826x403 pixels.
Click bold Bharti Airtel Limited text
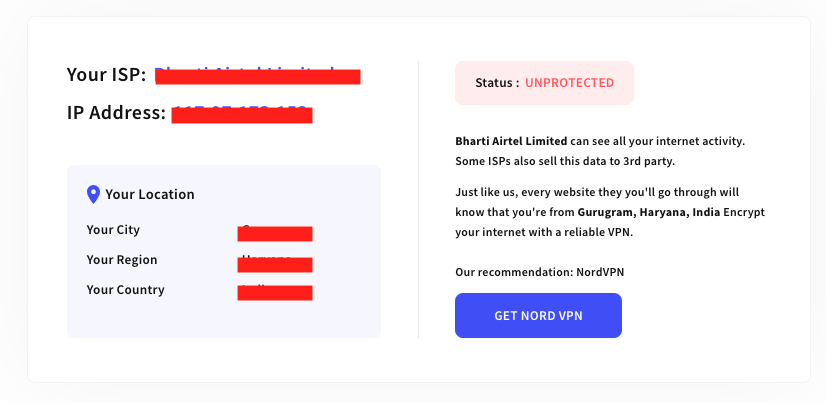click(x=511, y=141)
